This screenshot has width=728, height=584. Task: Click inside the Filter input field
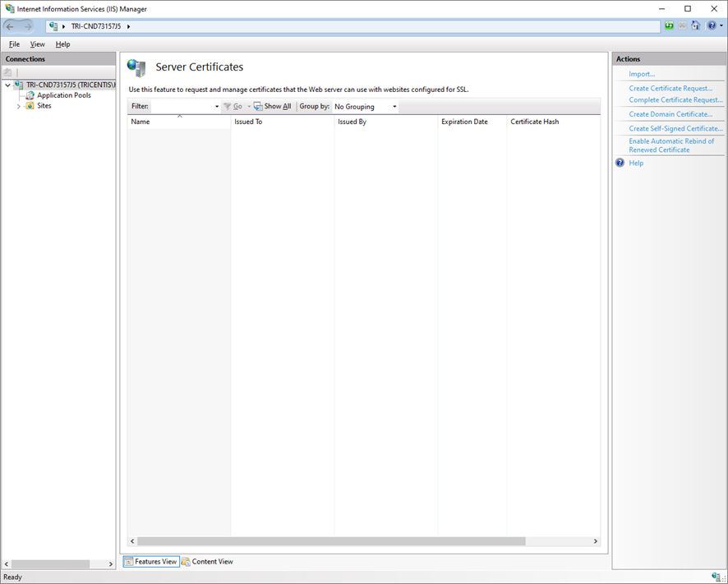182,106
